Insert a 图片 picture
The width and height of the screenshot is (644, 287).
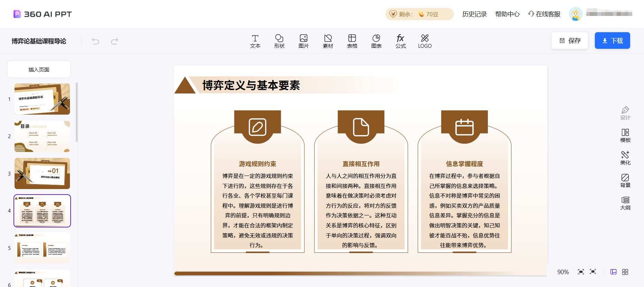pyautogui.click(x=304, y=41)
